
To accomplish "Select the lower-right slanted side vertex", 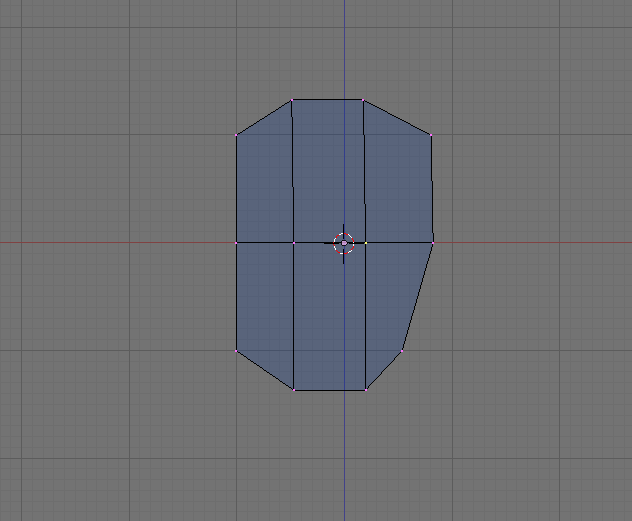I will coord(402,351).
